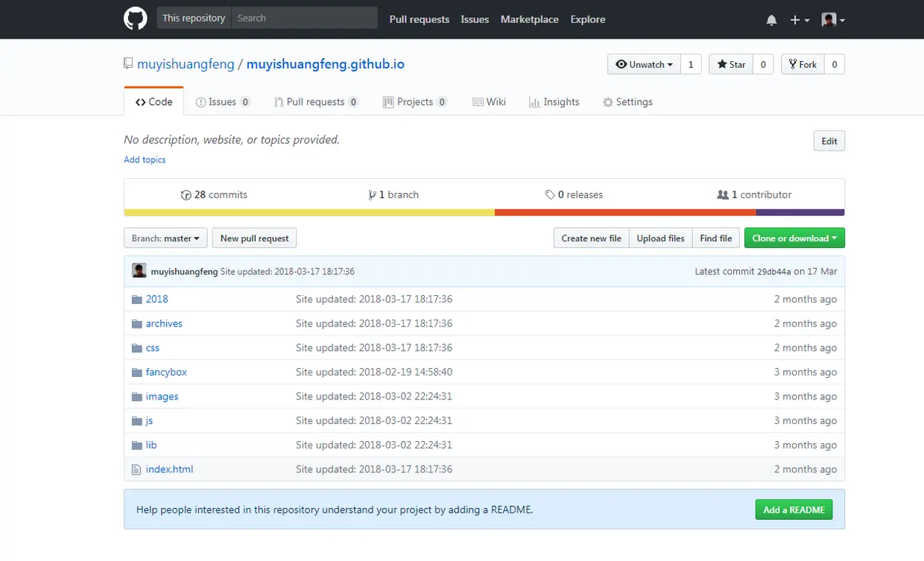Open the watchers count of 1
This screenshot has width=924, height=561.
tap(691, 65)
